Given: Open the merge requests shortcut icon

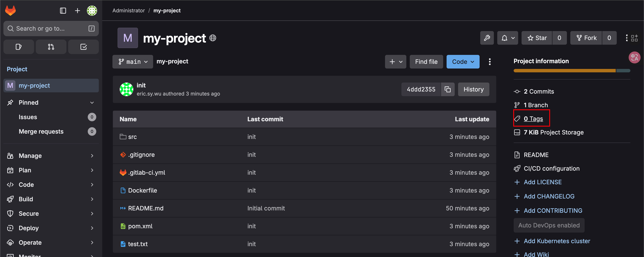Looking at the screenshot, I should [x=51, y=47].
